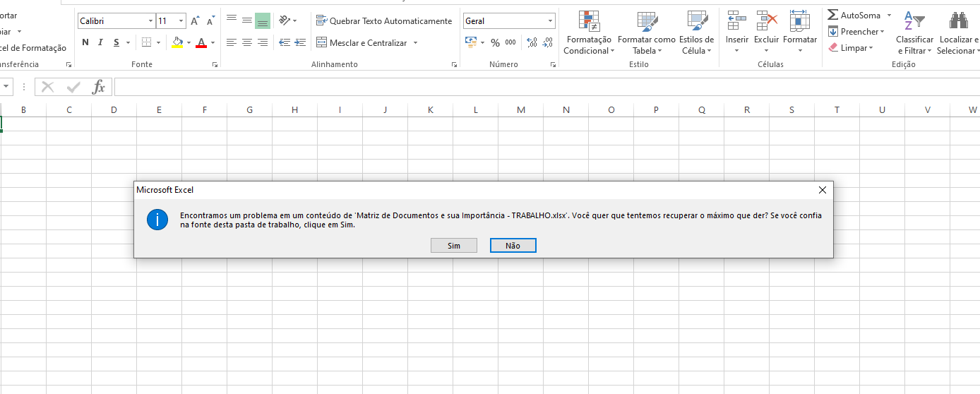Toggle italic (I) formatting
The height and width of the screenshot is (394, 980).
click(x=101, y=42)
